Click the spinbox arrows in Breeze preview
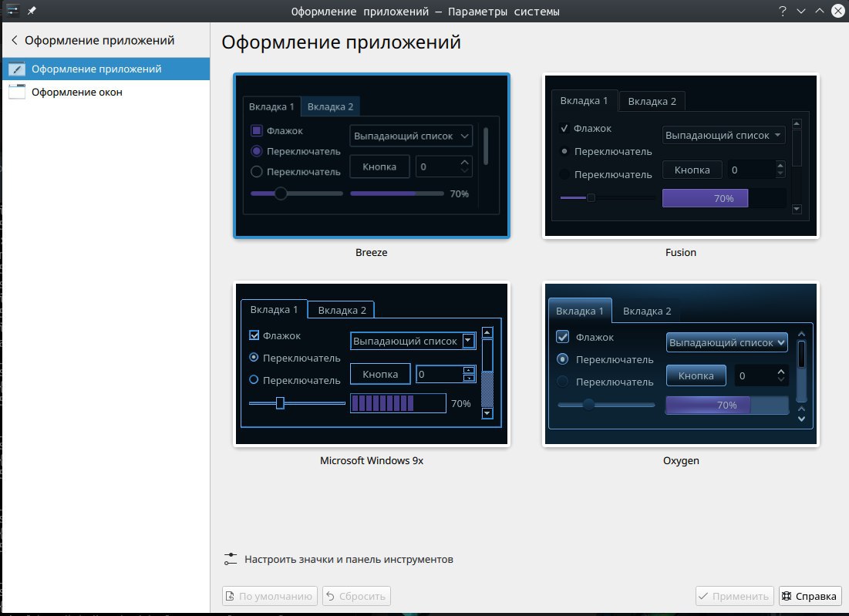The width and height of the screenshot is (849, 616). (x=464, y=167)
